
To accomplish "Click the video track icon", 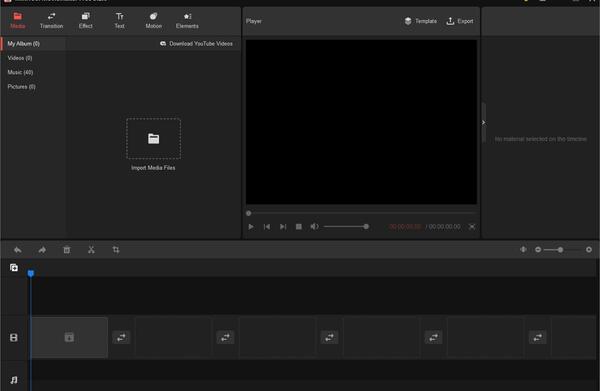I will pos(14,337).
